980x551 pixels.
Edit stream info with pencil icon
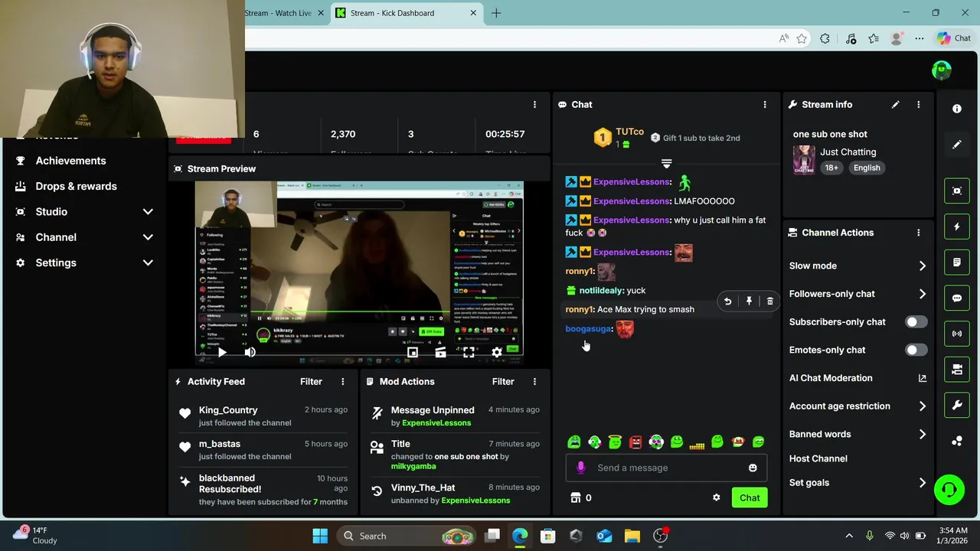(x=895, y=105)
